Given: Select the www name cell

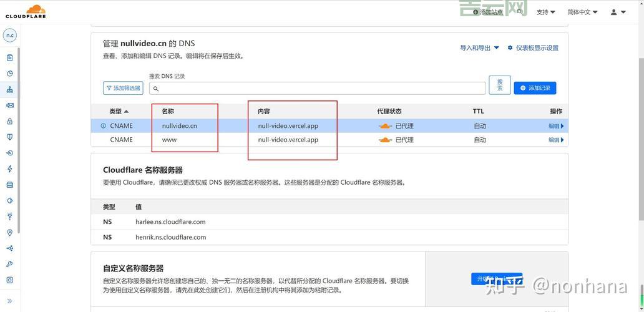Looking at the screenshot, I should 169,140.
